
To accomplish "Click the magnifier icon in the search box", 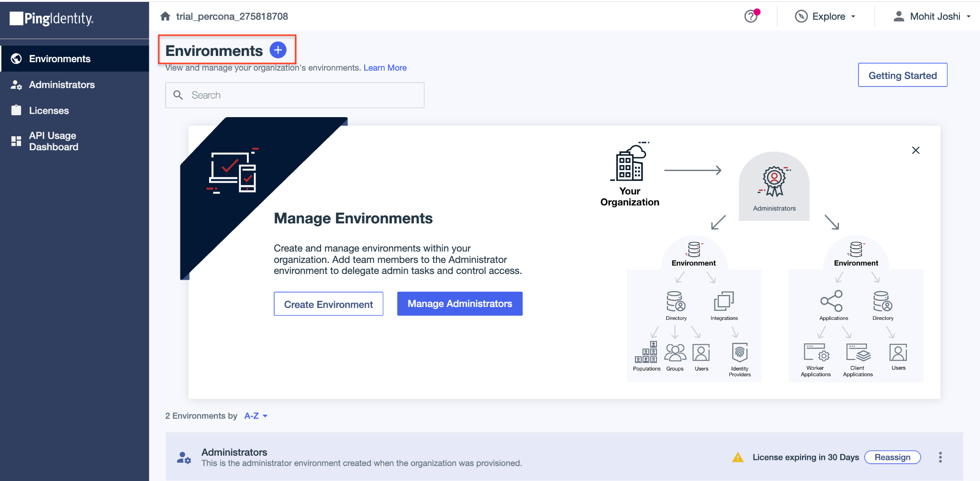I will (178, 95).
